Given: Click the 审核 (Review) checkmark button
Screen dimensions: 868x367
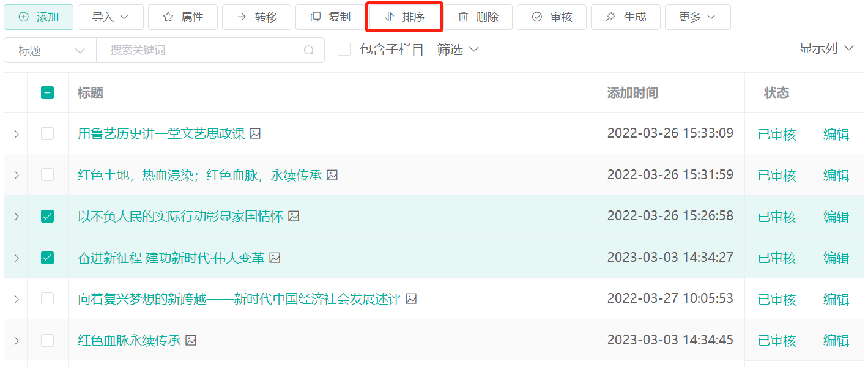Looking at the screenshot, I should [x=551, y=17].
